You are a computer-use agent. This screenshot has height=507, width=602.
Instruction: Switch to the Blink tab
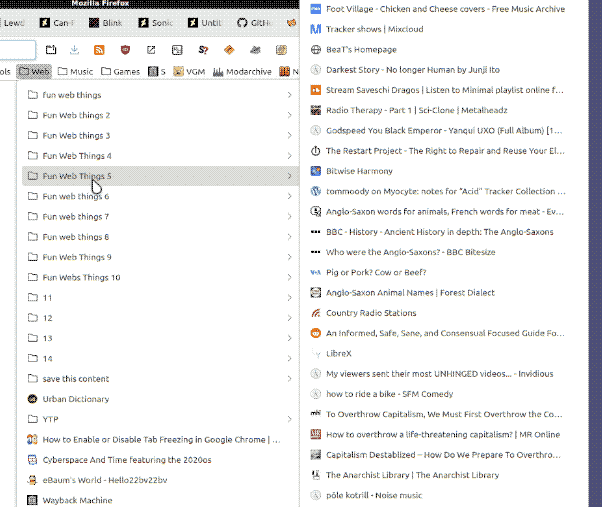click(105, 23)
